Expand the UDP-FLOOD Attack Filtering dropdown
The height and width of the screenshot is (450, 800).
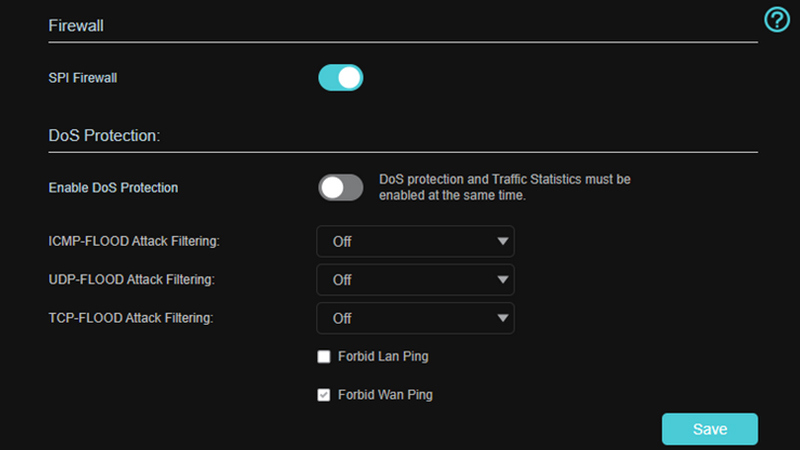[x=415, y=280]
